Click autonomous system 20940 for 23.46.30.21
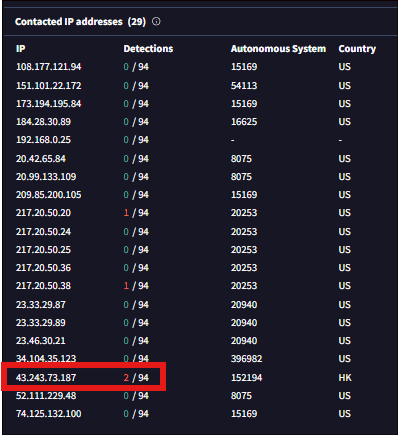 [244, 341]
